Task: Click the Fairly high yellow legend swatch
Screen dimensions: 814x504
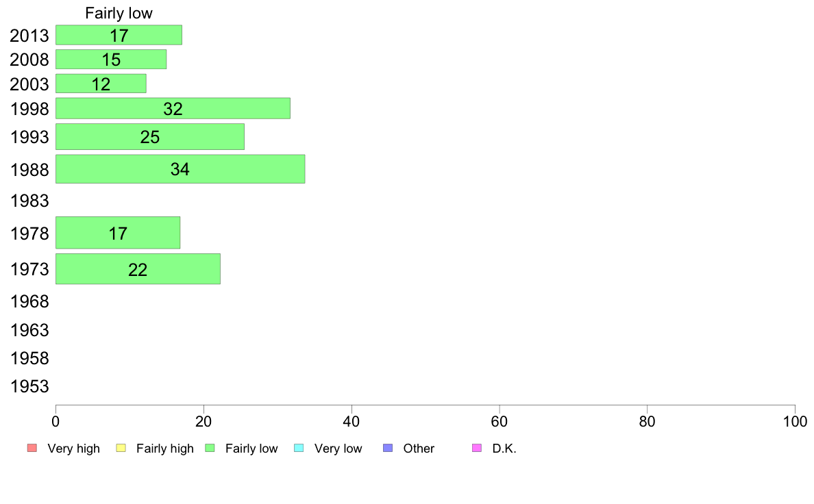Action: point(121,448)
